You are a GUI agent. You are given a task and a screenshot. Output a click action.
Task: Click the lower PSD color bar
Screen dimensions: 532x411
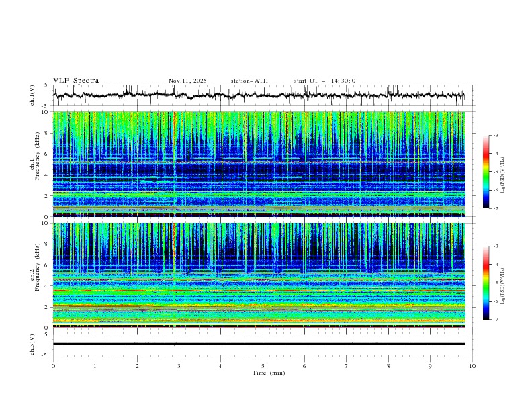point(486,283)
